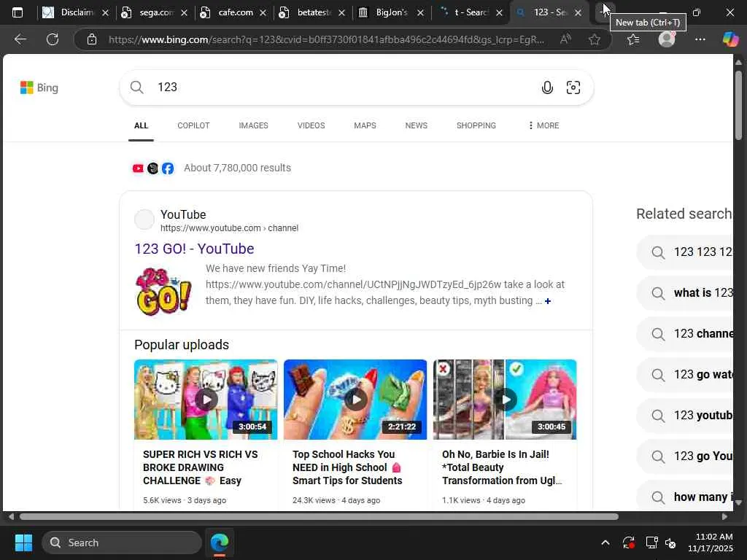The image size is (747, 560).
Task: Select the MAPS search tab
Action: coord(365,125)
